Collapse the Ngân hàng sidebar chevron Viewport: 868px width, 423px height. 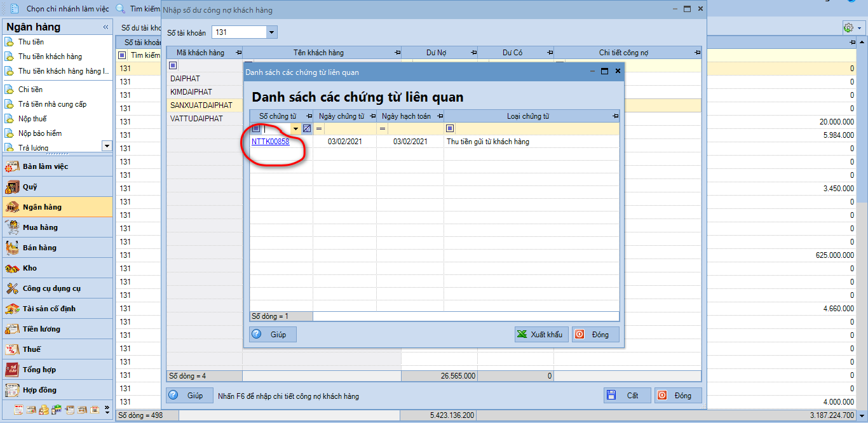coord(105,27)
